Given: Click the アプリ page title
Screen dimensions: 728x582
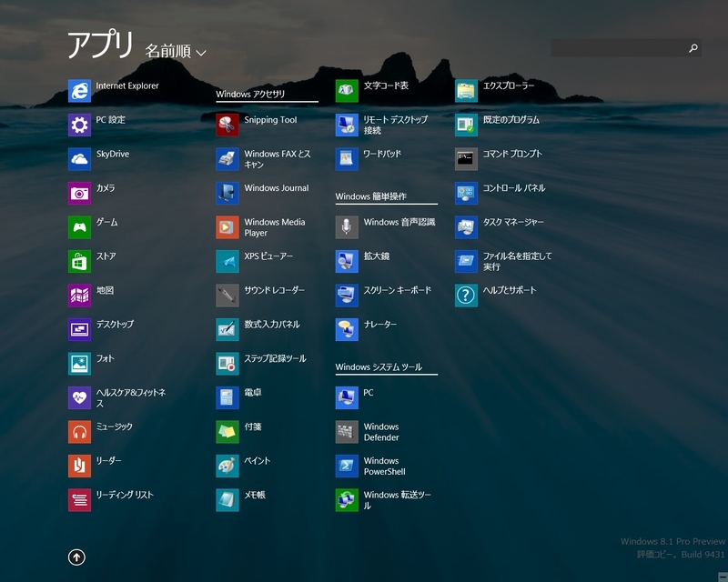Looking at the screenshot, I should (100, 45).
